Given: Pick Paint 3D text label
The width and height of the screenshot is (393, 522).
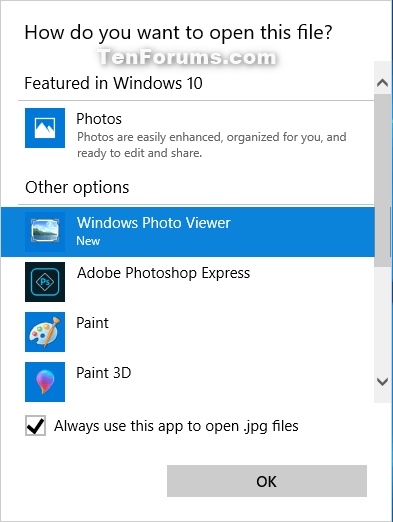Looking at the screenshot, I should tap(104, 373).
